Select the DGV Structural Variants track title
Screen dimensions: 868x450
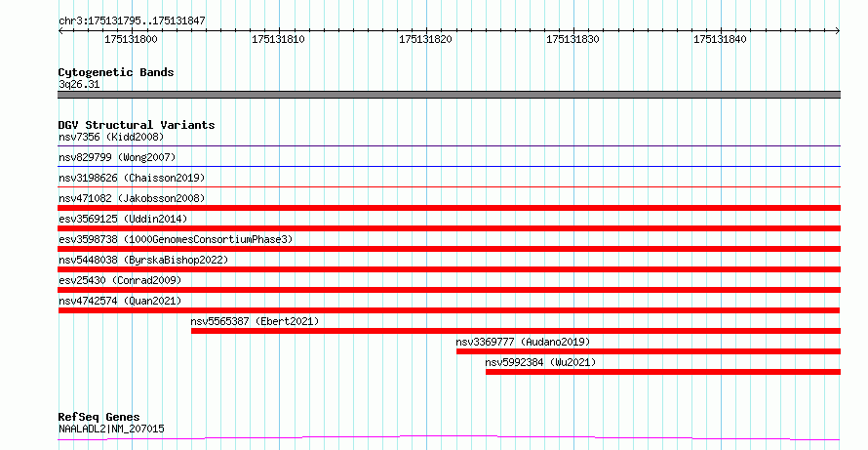click(x=137, y=125)
